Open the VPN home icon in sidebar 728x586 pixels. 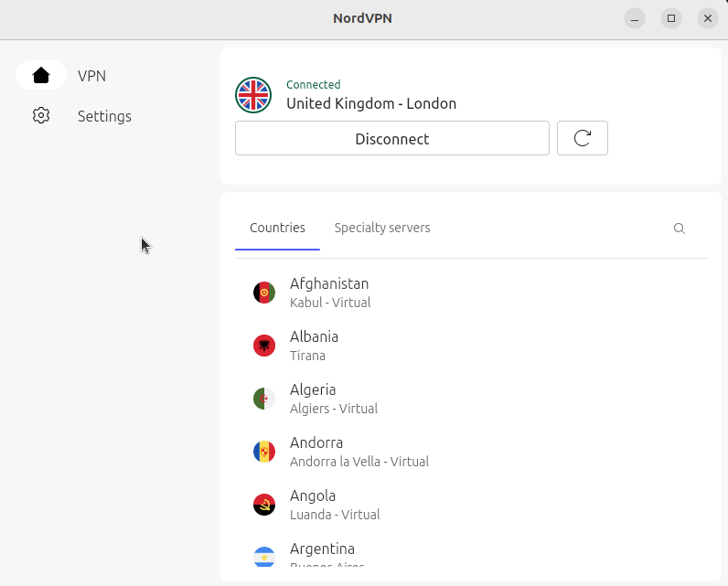coord(41,75)
